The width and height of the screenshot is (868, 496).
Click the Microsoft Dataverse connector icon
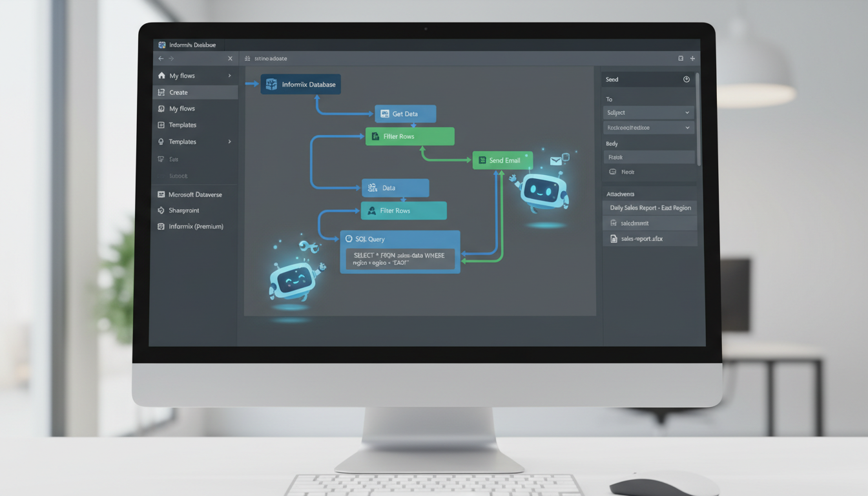tap(161, 194)
